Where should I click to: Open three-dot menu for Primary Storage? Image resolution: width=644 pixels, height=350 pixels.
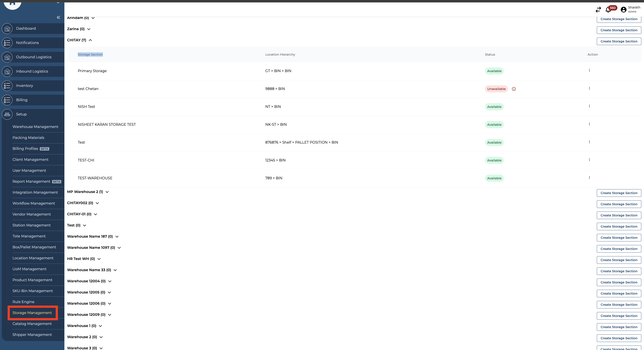pyautogui.click(x=589, y=71)
